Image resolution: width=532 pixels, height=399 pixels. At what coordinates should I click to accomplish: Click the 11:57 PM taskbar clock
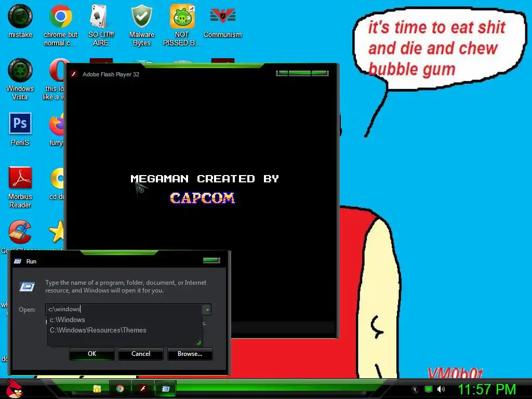487,390
